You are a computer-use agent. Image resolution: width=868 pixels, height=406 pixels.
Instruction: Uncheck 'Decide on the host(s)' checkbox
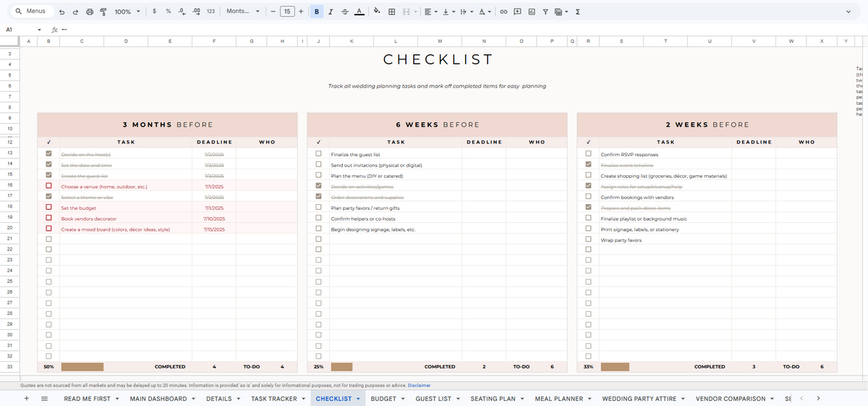coord(48,154)
